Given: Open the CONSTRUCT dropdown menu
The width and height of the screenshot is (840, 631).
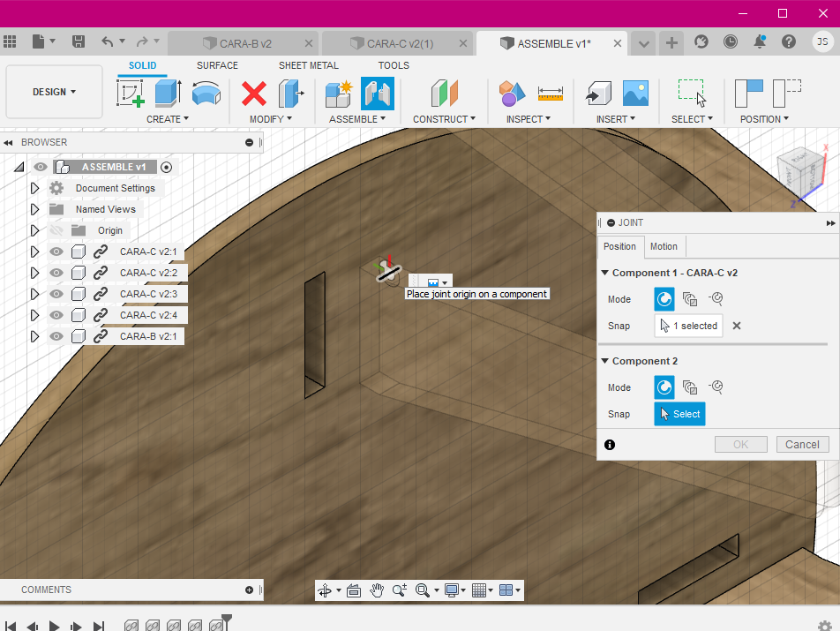Looking at the screenshot, I should pyautogui.click(x=444, y=119).
